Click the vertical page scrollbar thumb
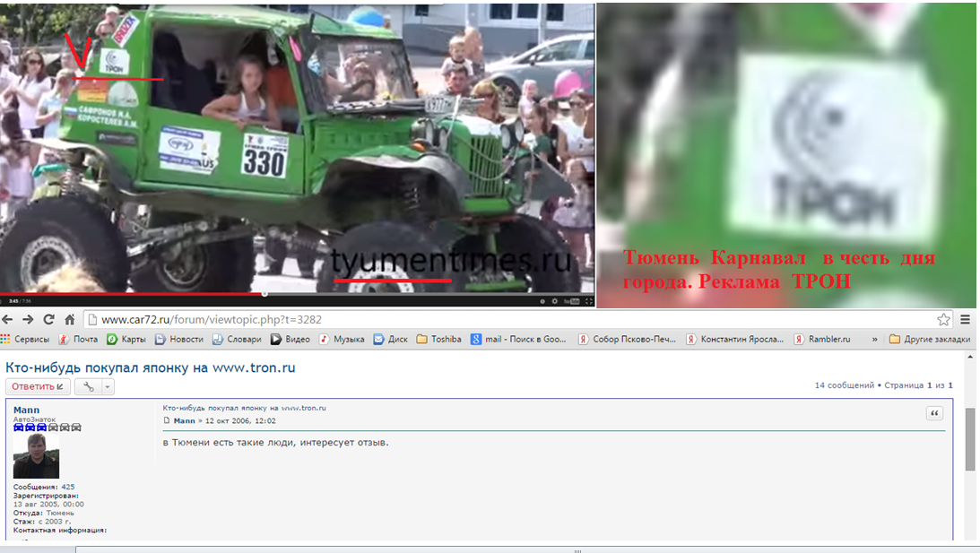Image resolution: width=980 pixels, height=553 pixels. [970, 439]
